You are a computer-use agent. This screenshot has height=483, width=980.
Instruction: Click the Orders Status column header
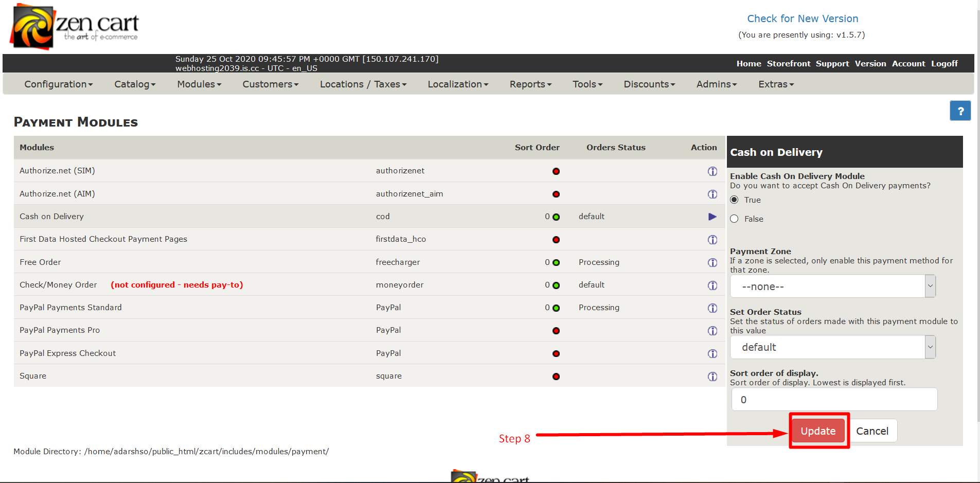pos(616,147)
